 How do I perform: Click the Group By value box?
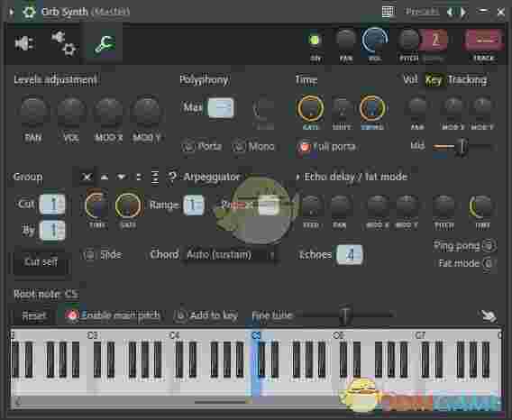tap(52, 230)
